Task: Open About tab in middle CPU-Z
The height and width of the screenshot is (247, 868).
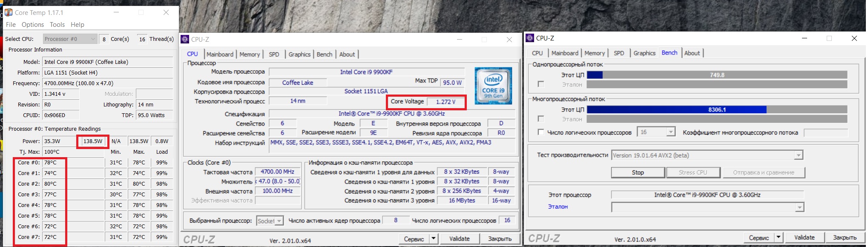Action: click(x=347, y=54)
